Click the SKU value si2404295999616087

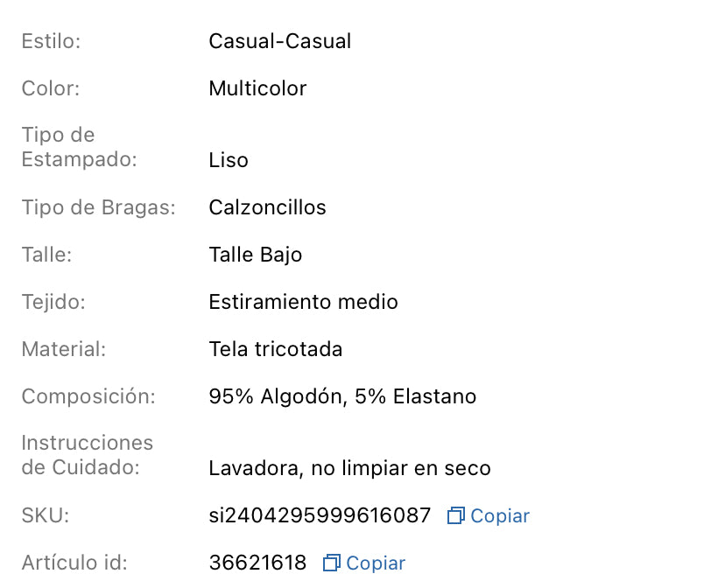coord(320,516)
